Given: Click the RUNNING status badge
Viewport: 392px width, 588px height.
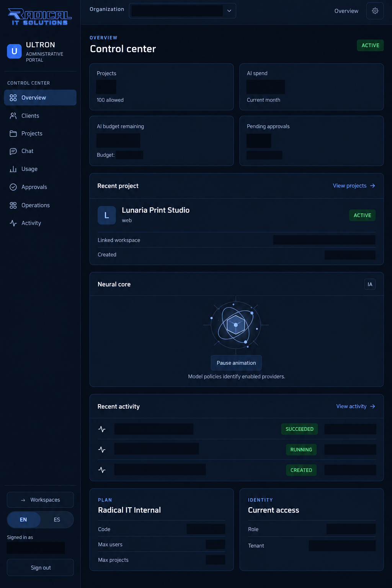Looking at the screenshot, I should [301, 449].
